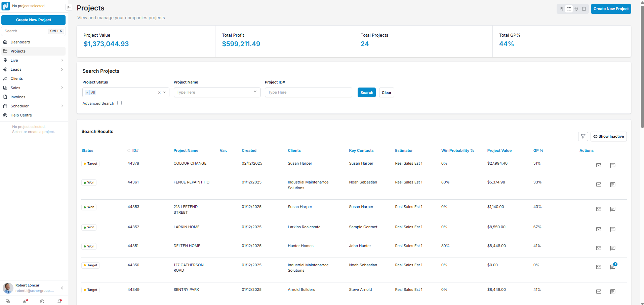
Task: Open Invoices from the sidebar
Action: [x=18, y=97]
